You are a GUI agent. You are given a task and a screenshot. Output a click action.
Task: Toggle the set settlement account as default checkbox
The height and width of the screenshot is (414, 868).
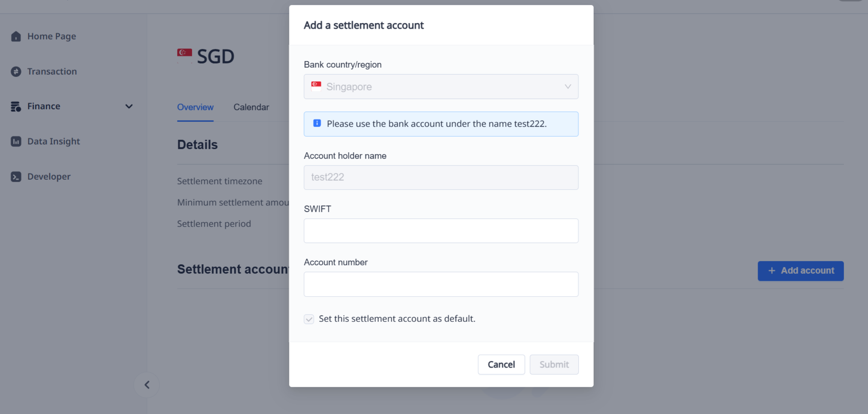tap(309, 319)
